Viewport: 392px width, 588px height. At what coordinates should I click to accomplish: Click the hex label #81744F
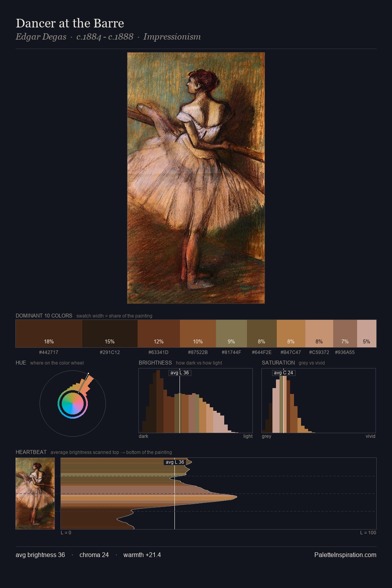coord(231,352)
